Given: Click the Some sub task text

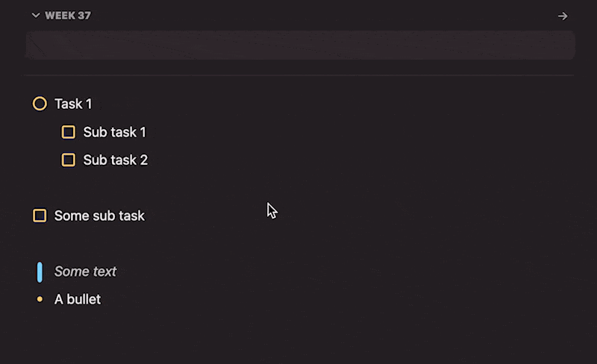Looking at the screenshot, I should click(x=99, y=216).
